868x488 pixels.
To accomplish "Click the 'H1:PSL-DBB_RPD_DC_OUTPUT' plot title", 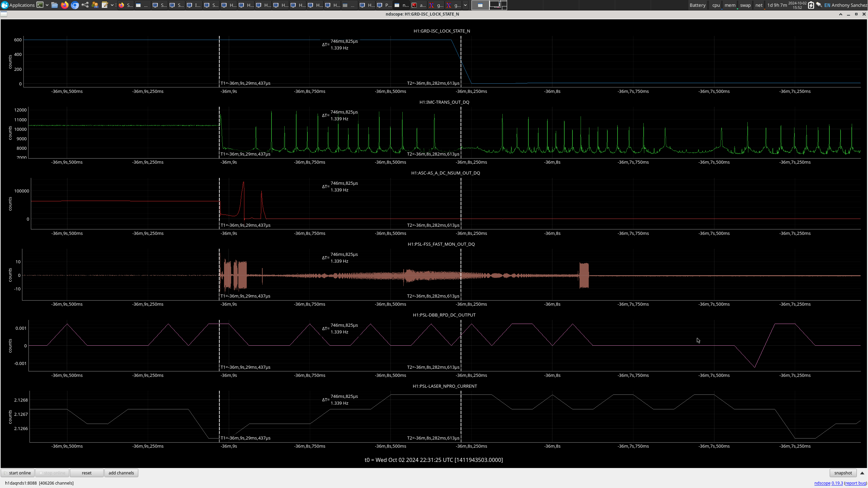I will tap(444, 315).
